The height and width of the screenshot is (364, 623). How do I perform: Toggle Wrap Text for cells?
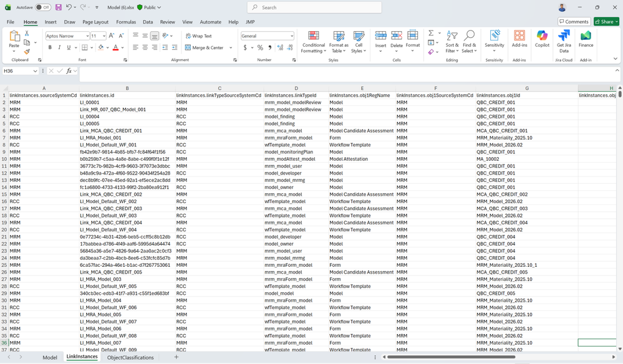point(198,36)
